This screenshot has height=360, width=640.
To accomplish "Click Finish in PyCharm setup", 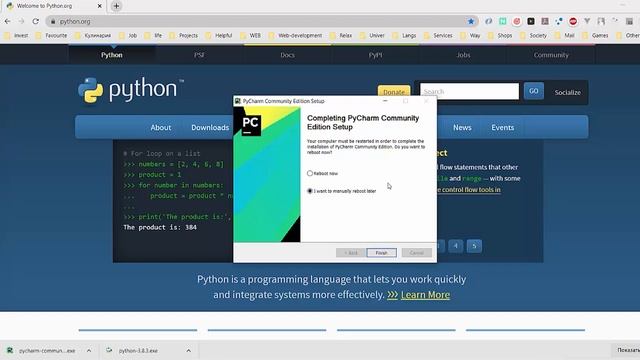I will (381, 253).
